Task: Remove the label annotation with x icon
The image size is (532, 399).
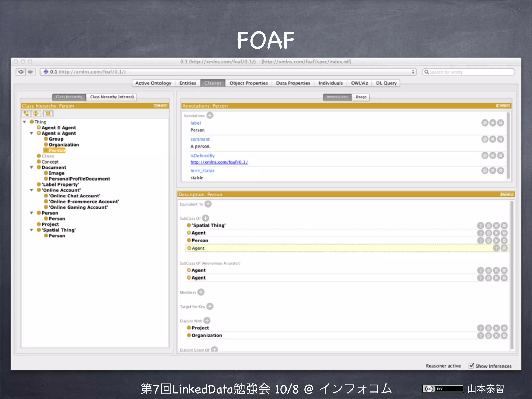Action: (493, 123)
